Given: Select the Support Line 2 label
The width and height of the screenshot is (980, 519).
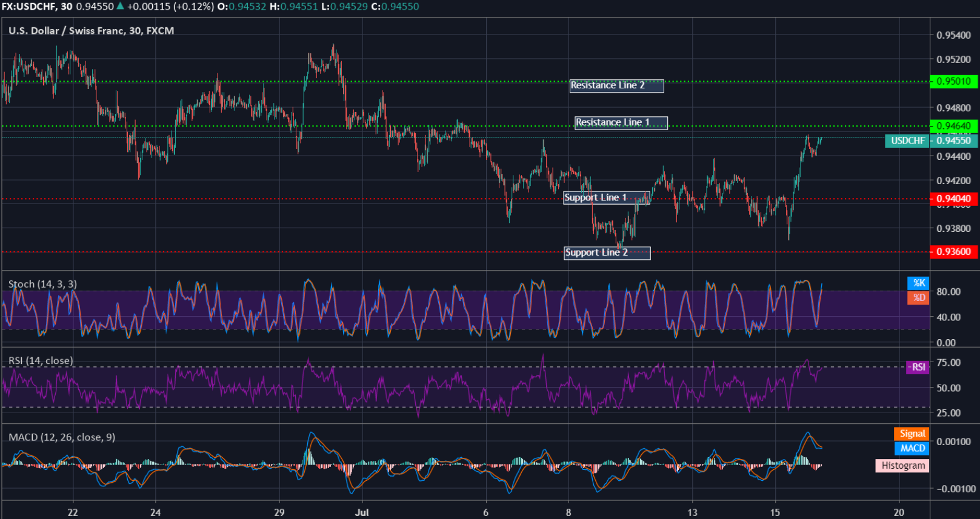Looking at the screenshot, I should coord(607,253).
